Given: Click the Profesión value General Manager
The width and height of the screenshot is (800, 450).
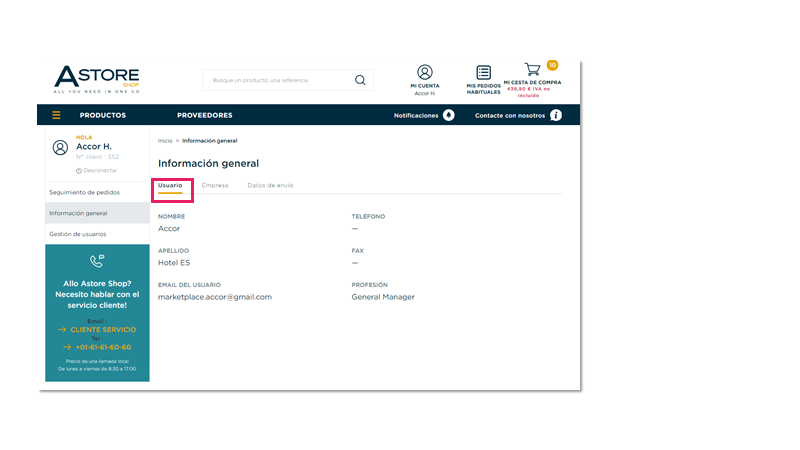Looking at the screenshot, I should click(383, 297).
